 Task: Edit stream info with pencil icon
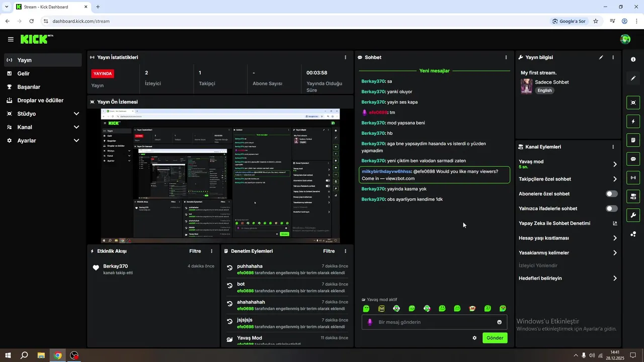click(x=601, y=57)
